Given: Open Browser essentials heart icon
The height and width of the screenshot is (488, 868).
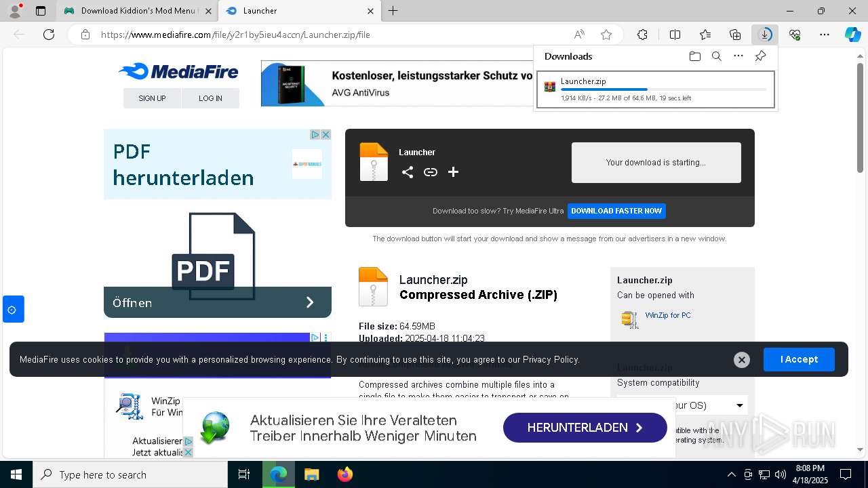Looking at the screenshot, I should [x=795, y=35].
